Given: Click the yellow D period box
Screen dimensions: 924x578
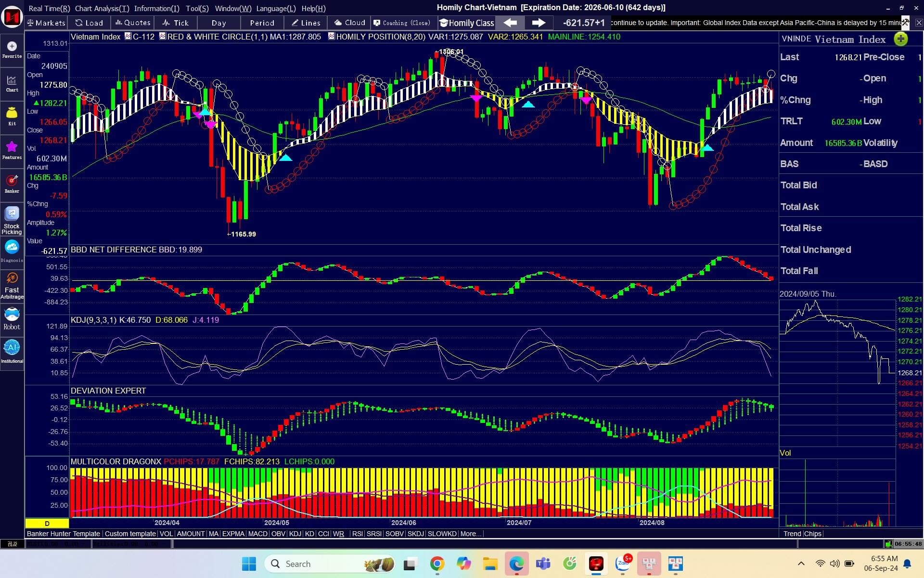Looking at the screenshot, I should [47, 523].
